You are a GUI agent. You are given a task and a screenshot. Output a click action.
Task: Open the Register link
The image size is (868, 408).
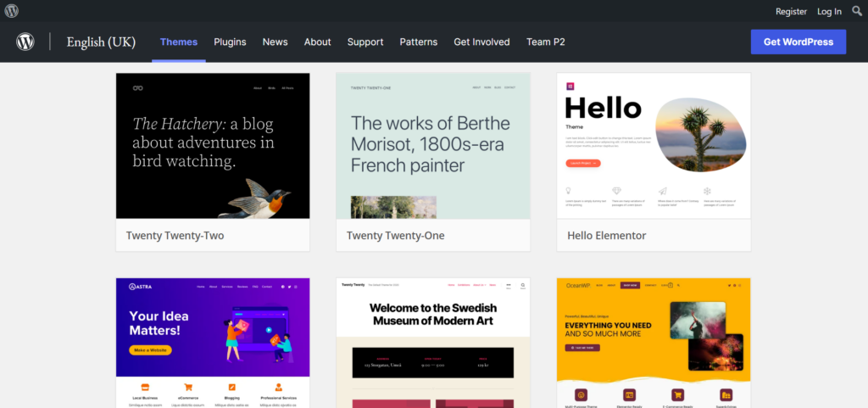point(791,11)
